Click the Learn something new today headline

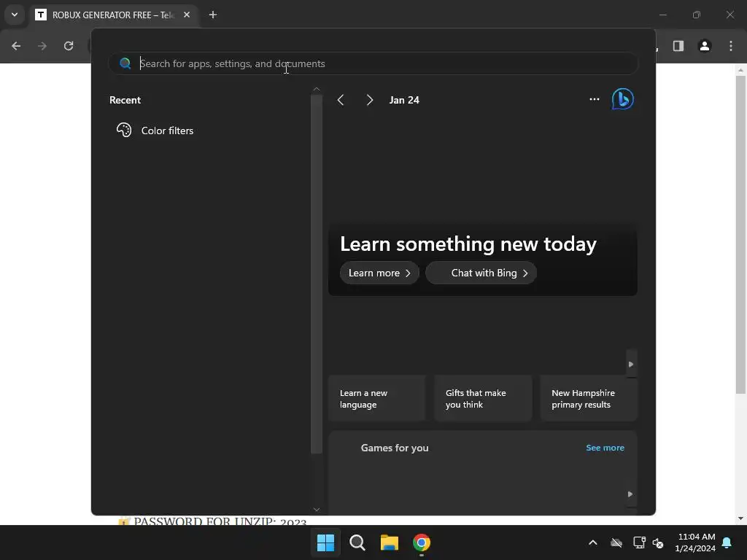click(x=468, y=244)
